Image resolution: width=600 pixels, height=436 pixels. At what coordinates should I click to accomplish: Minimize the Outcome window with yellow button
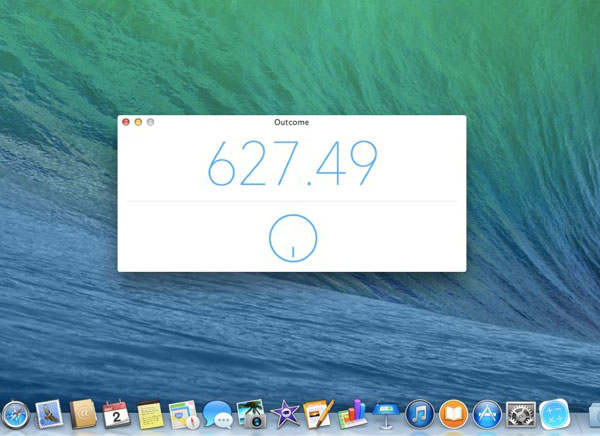coord(138,122)
